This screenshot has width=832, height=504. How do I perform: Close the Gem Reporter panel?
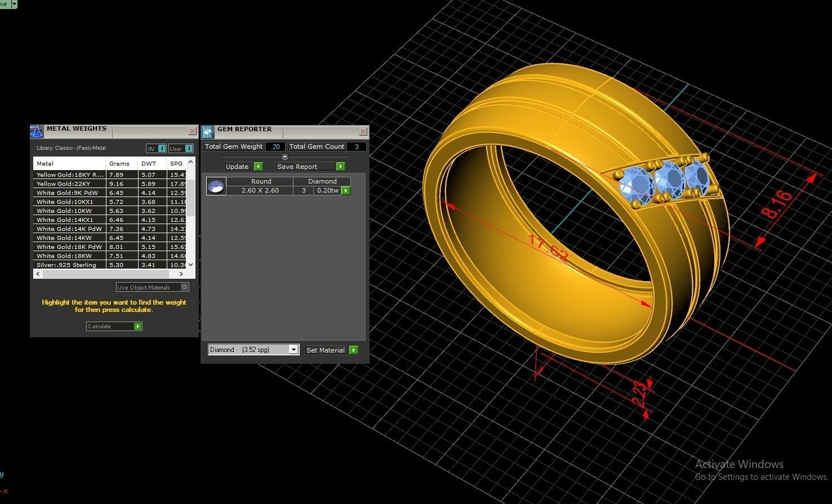pos(363,131)
